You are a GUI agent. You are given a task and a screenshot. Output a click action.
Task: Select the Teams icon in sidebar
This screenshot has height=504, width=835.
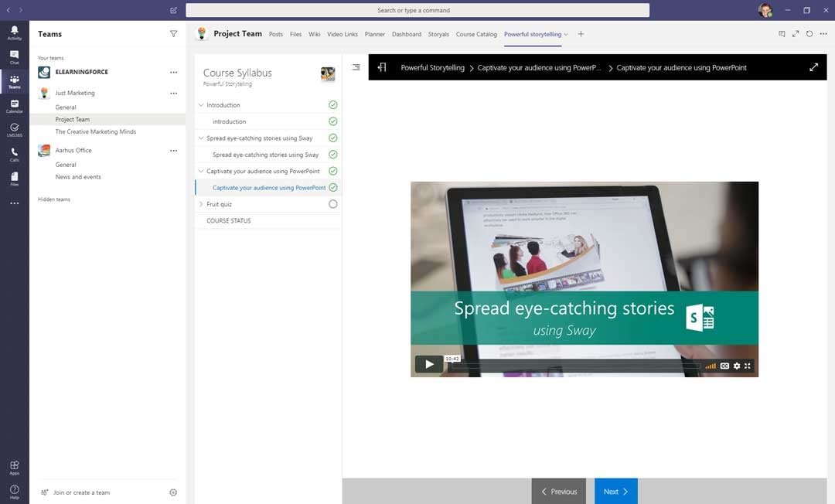click(x=15, y=81)
